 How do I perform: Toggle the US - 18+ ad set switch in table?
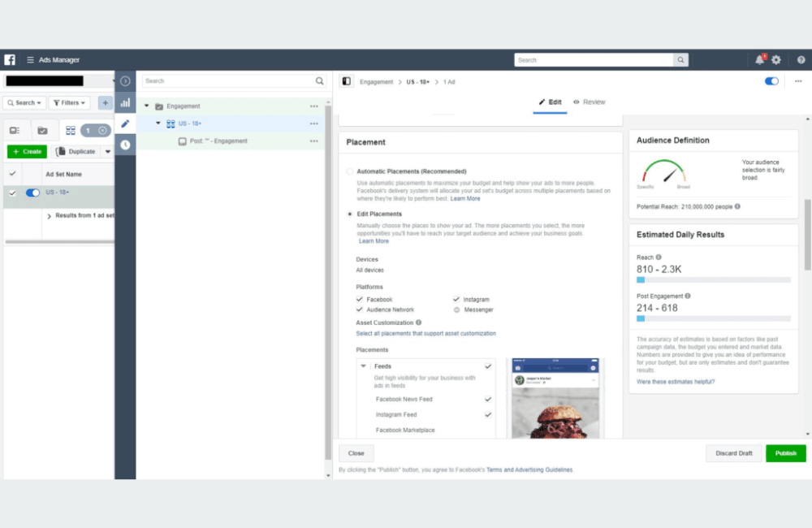(32, 193)
